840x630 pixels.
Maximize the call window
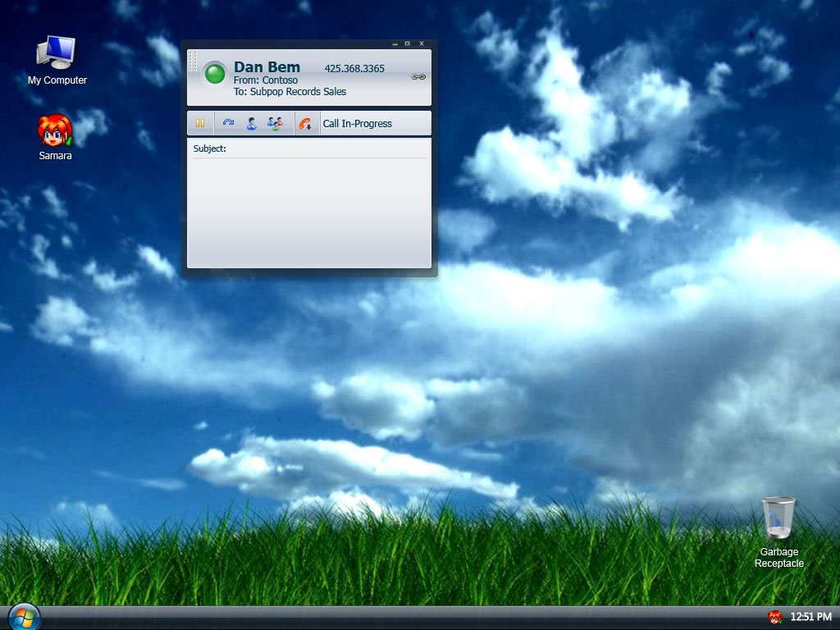(x=408, y=44)
